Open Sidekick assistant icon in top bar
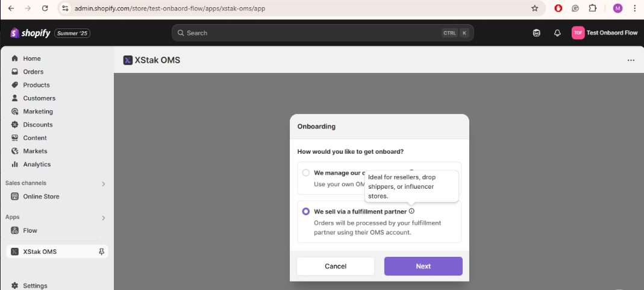 click(x=537, y=33)
